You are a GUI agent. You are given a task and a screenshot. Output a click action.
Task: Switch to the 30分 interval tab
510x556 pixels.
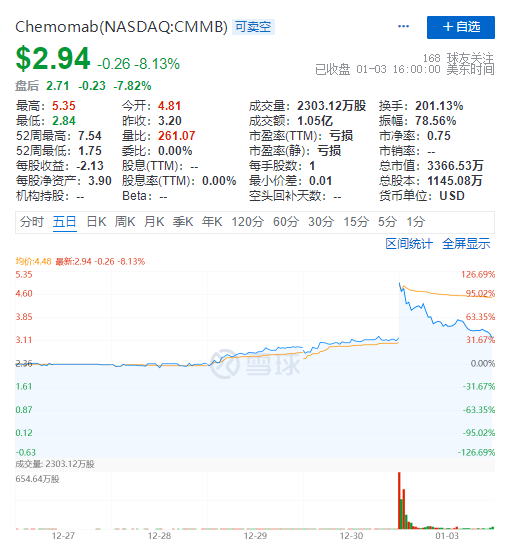tap(321, 222)
